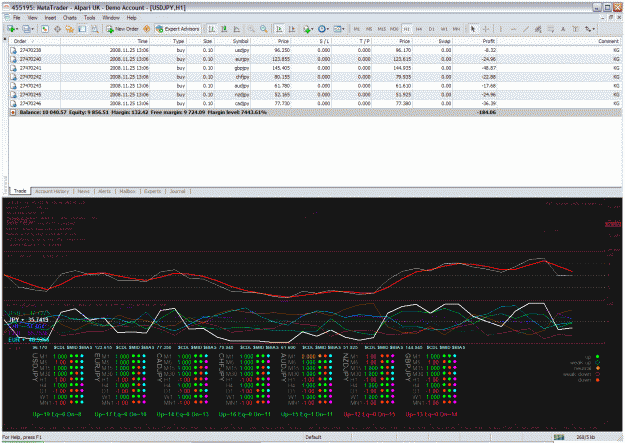The width and height of the screenshot is (625, 443).
Task: Sort by the Order column header
Action: click(x=35, y=41)
